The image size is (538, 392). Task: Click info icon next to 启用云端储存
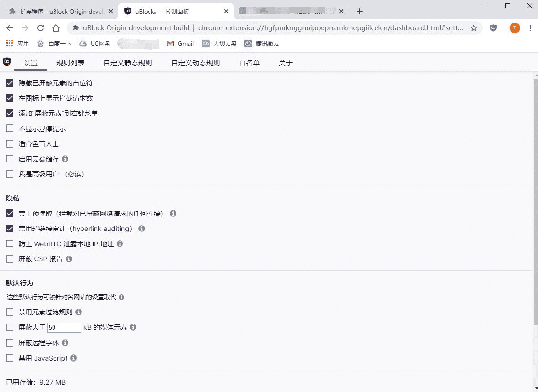pyautogui.click(x=65, y=159)
